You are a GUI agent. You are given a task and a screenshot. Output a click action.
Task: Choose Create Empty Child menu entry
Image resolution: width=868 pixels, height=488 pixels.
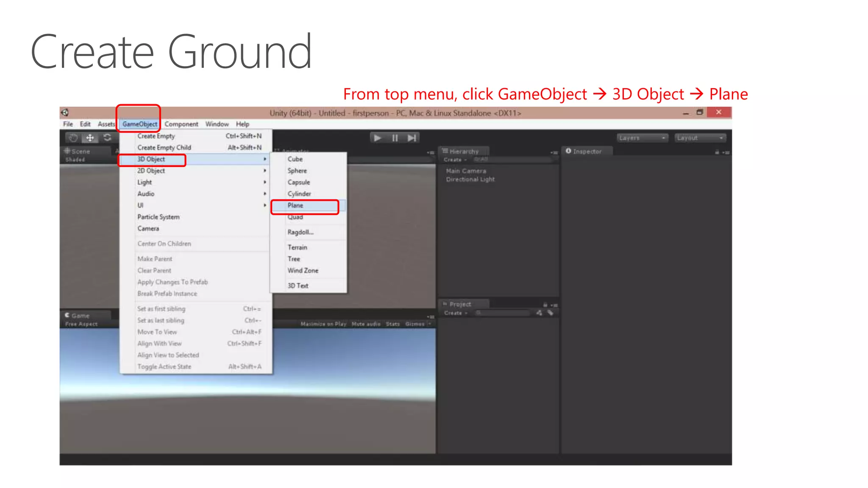[195, 147]
